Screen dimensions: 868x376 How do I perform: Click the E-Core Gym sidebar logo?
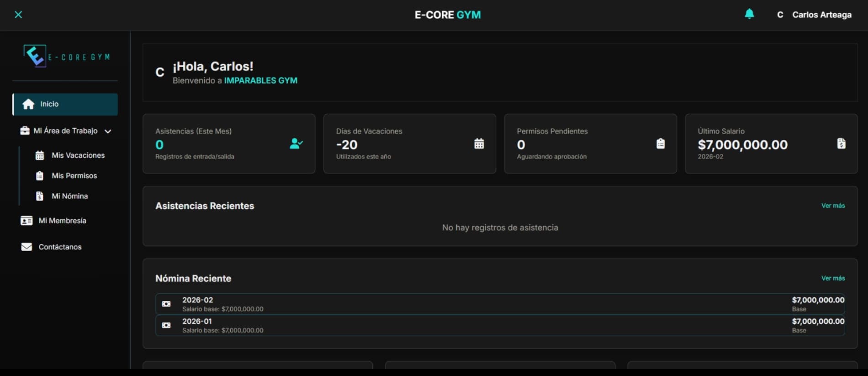[x=67, y=56]
